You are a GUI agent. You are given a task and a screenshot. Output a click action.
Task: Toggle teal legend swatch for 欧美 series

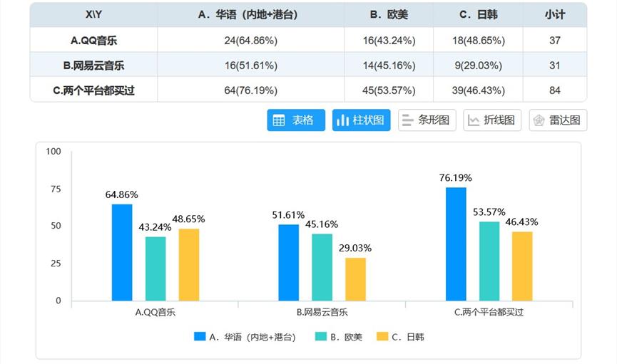(321, 336)
